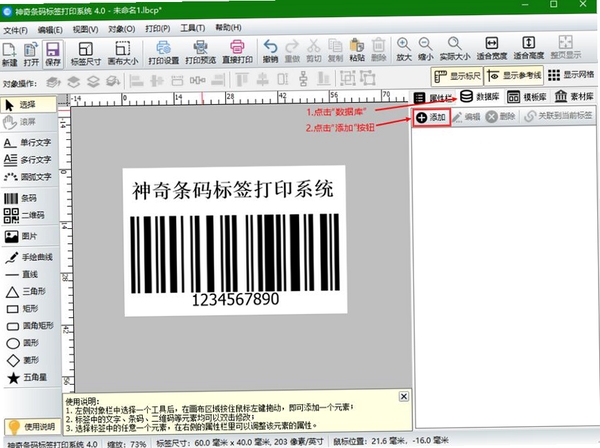Click 关联到当前标签 link button
This screenshot has width=600, height=448.
558,116
